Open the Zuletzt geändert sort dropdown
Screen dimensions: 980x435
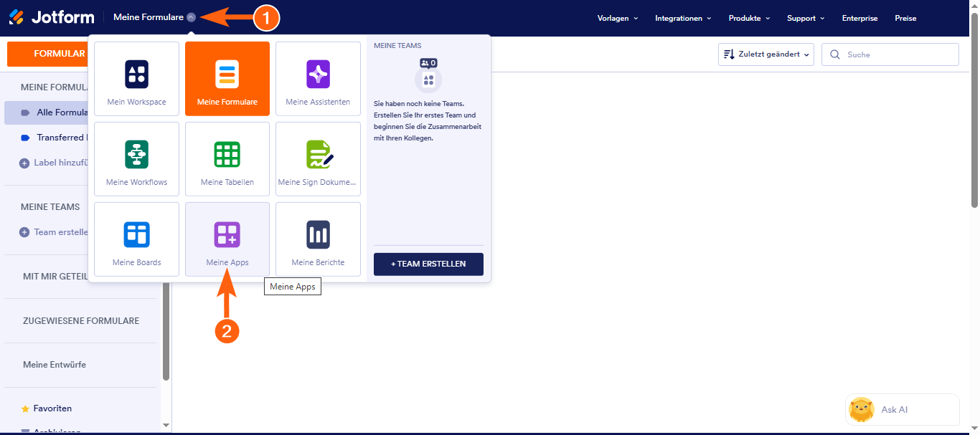coord(766,54)
